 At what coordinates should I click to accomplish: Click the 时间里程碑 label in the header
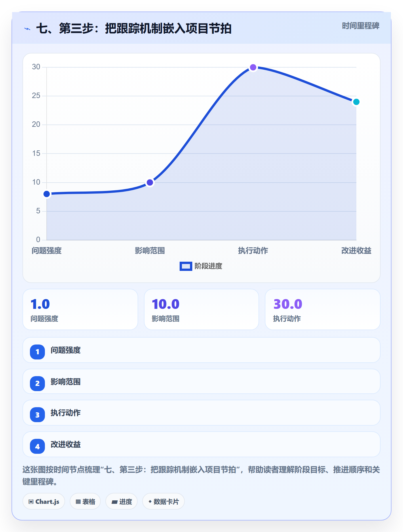(x=360, y=26)
